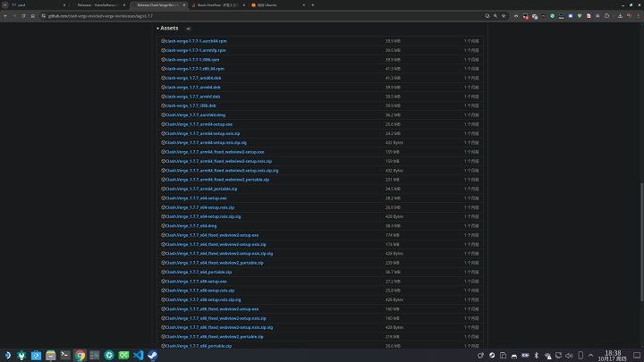
Task: Click package icon beside Clash.Verge_1.7.7_aarch64.dmg
Action: click(162, 114)
